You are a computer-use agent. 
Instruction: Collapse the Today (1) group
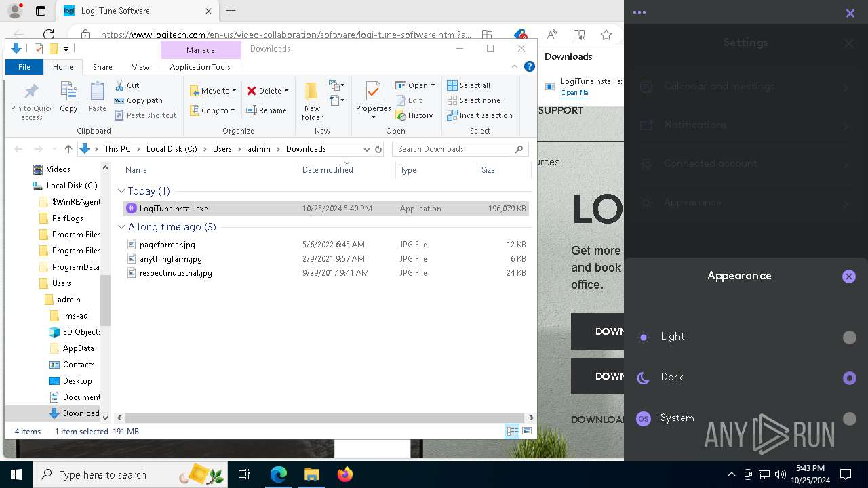tap(122, 191)
